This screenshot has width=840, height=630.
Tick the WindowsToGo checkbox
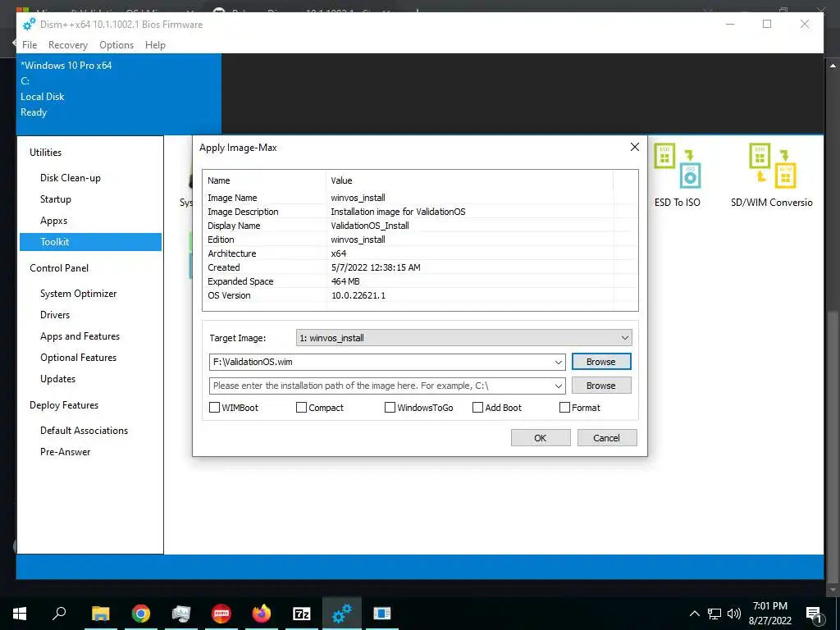pyautogui.click(x=390, y=408)
